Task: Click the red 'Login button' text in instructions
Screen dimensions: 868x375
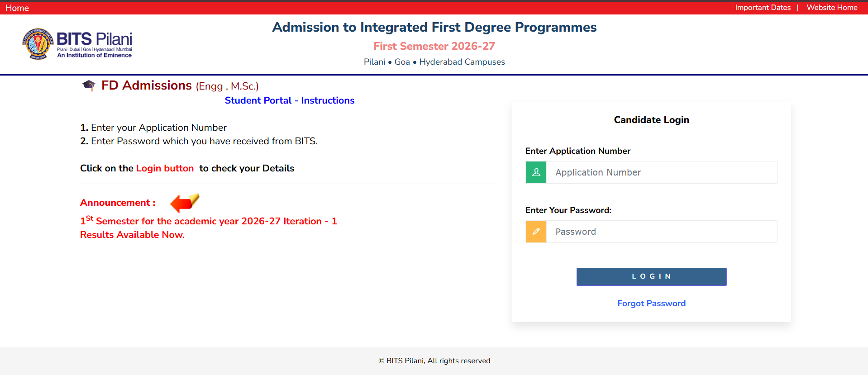Action: click(x=165, y=168)
